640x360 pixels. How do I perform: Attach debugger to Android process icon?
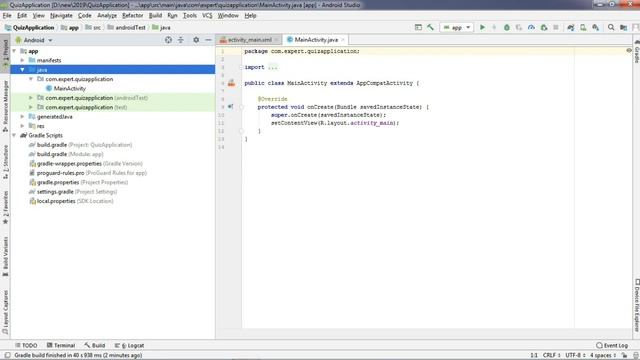point(544,27)
